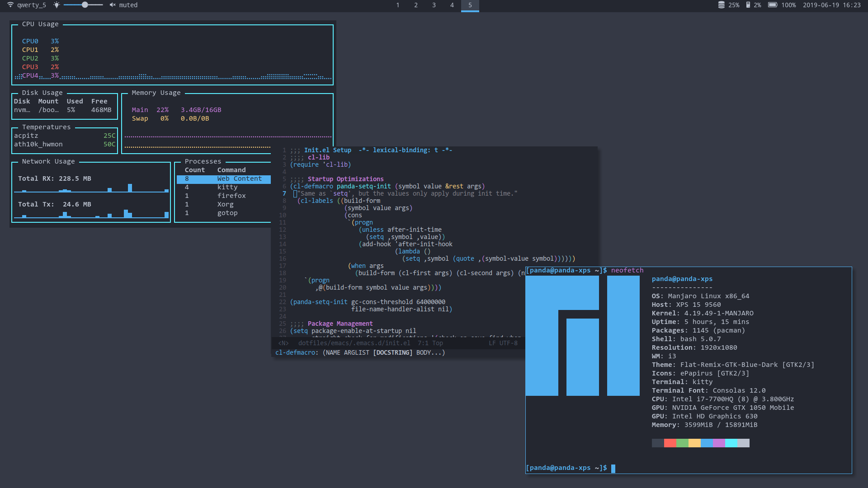This screenshot has width=868, height=488.
Task: Select the red swatch in the neofetch palette
Action: coord(670,443)
